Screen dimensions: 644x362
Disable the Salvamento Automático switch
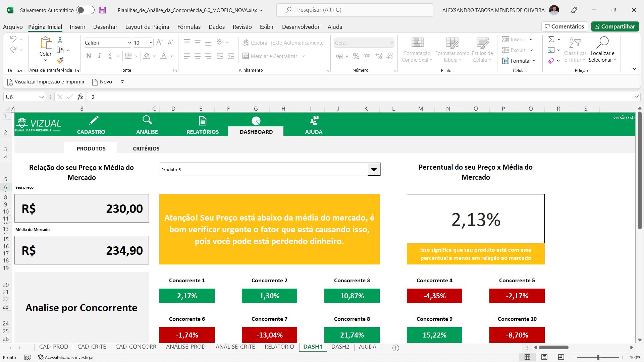tap(85, 10)
